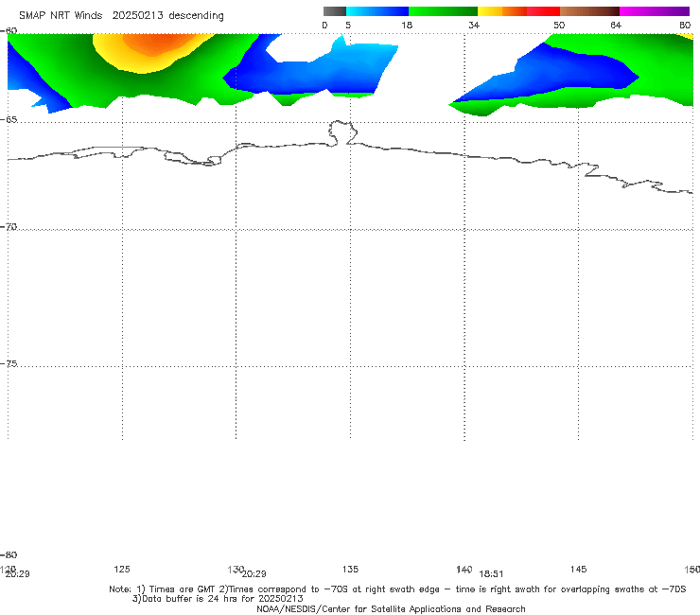
Task: Click the color bar label '64'
Action: click(x=616, y=26)
